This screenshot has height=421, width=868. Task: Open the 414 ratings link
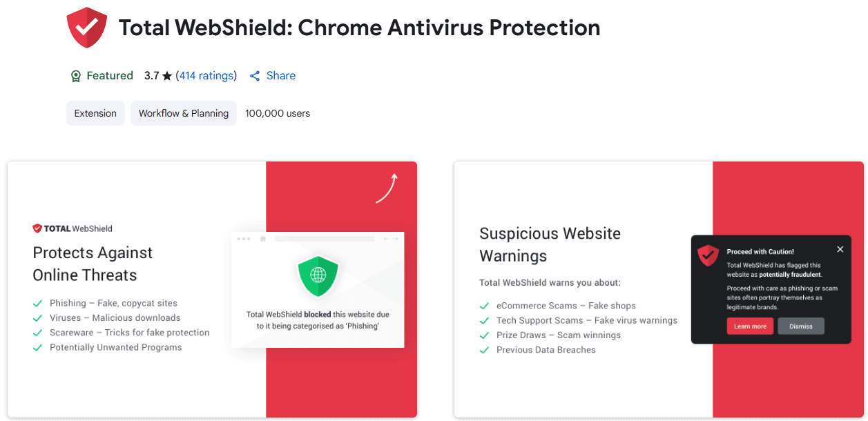(x=206, y=75)
